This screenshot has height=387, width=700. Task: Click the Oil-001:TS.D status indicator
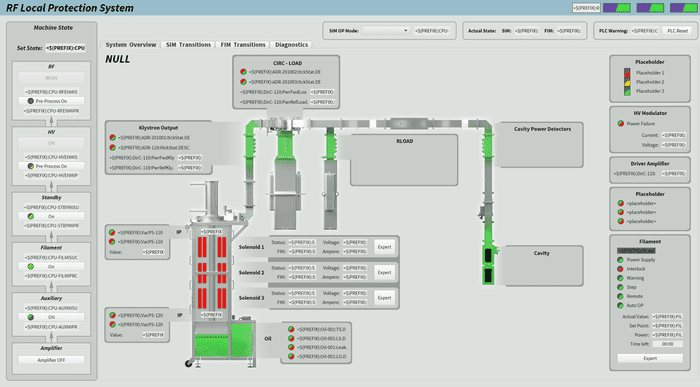(291, 329)
